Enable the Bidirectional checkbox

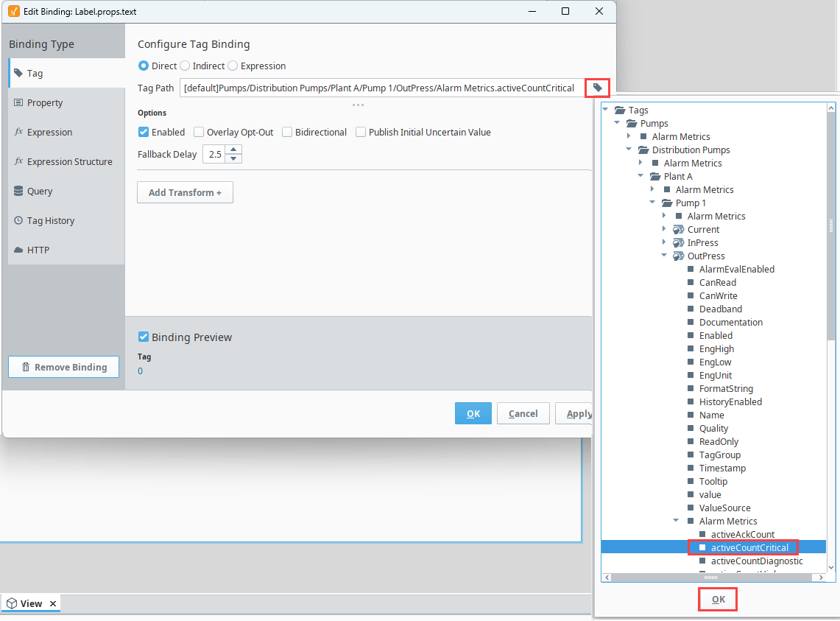point(287,132)
